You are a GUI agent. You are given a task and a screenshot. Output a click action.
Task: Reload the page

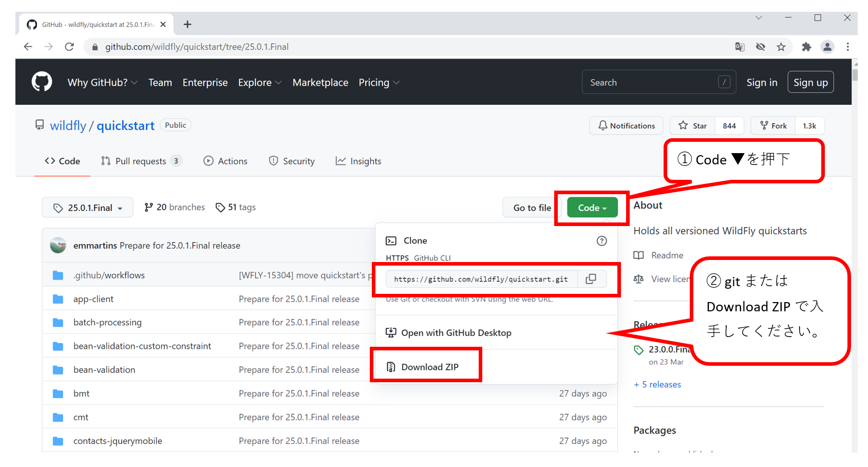[x=69, y=47]
